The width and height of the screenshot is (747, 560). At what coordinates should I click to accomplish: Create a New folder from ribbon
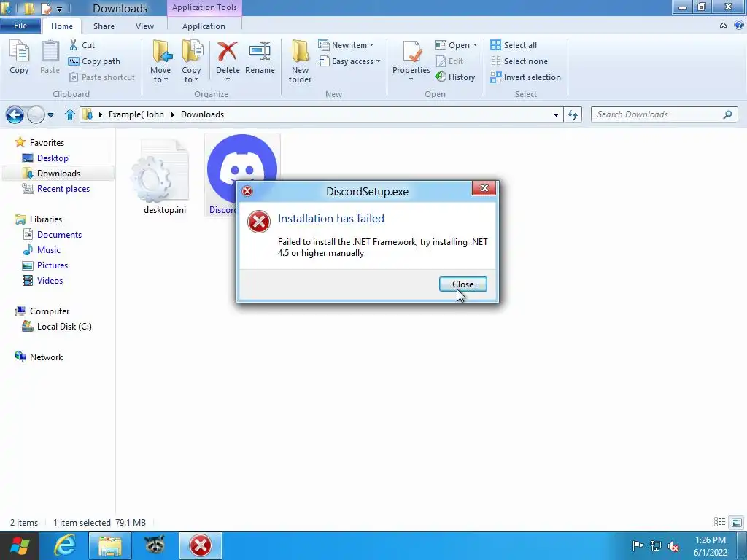pos(300,61)
